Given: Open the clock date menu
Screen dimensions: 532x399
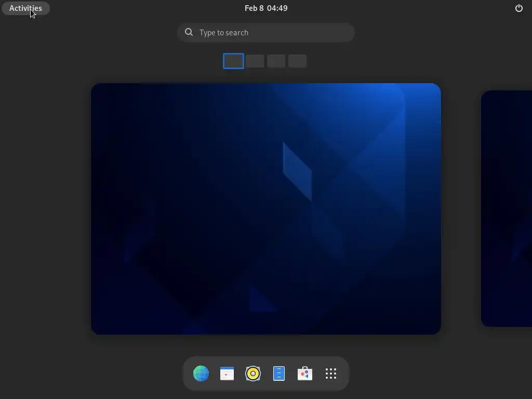Looking at the screenshot, I should coord(266,8).
